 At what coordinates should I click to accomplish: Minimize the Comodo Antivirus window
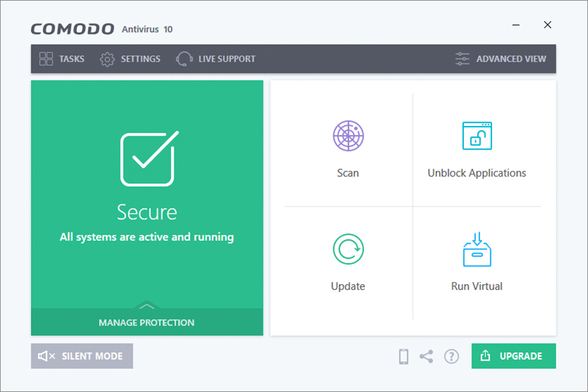516,25
